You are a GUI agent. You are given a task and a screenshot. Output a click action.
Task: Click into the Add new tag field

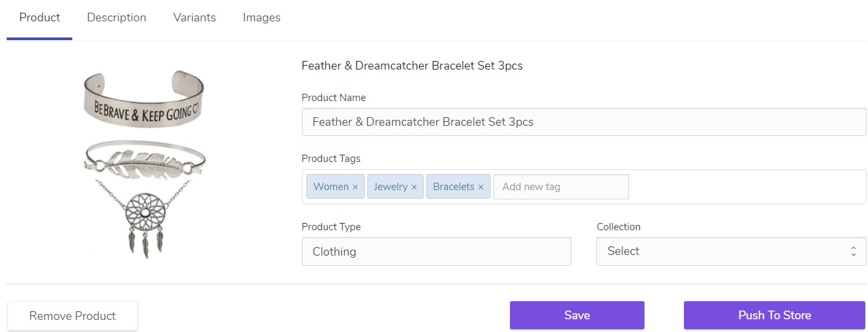(561, 187)
